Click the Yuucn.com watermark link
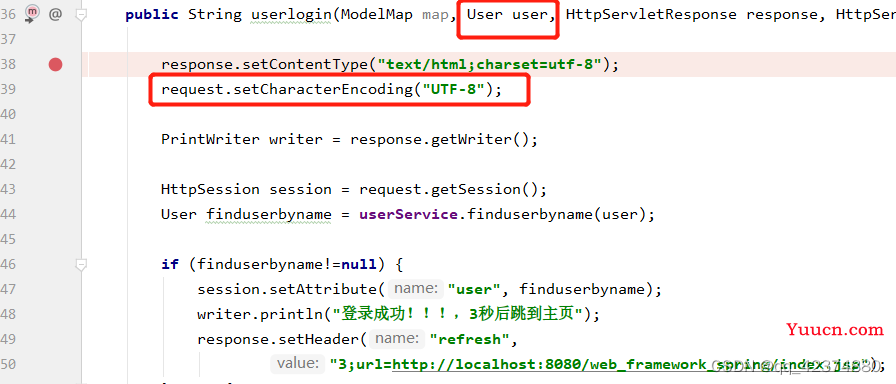 pos(835,330)
